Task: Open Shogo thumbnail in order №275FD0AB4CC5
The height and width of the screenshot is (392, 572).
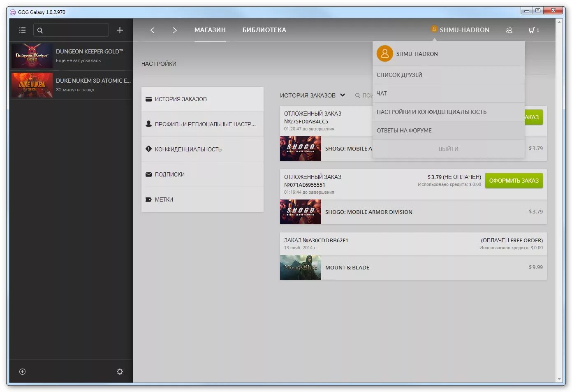Action: (x=301, y=148)
